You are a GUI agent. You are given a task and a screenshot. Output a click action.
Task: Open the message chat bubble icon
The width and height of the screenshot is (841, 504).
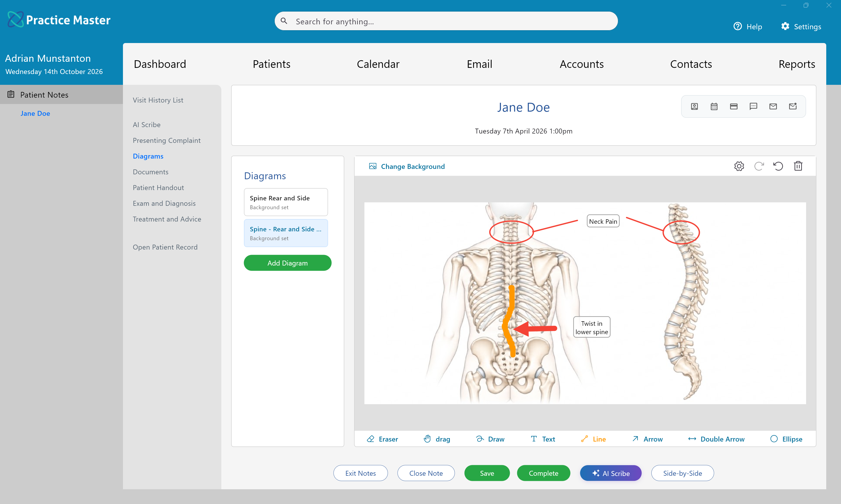pos(753,107)
